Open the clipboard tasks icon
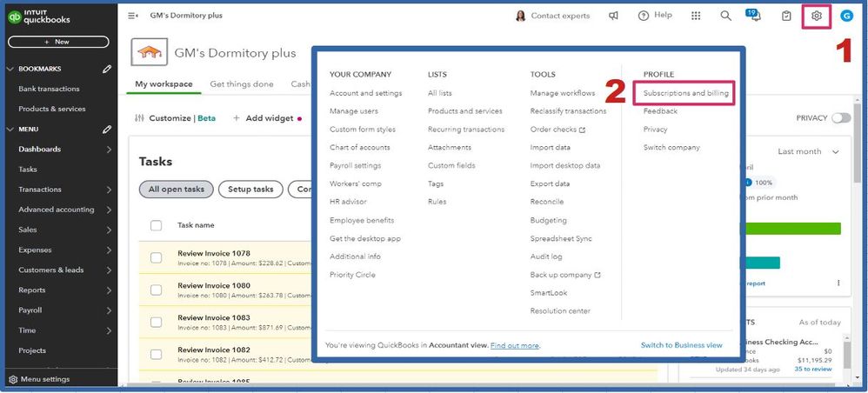 (786, 16)
